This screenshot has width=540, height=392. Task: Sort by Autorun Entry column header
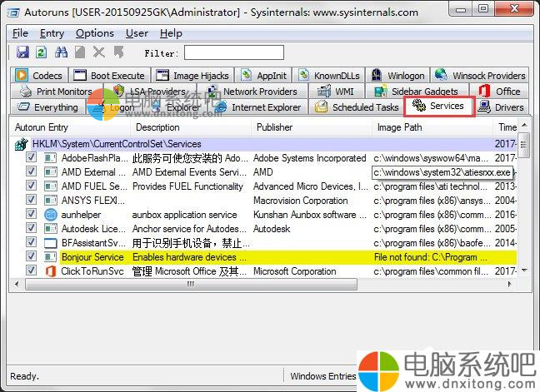(70, 127)
